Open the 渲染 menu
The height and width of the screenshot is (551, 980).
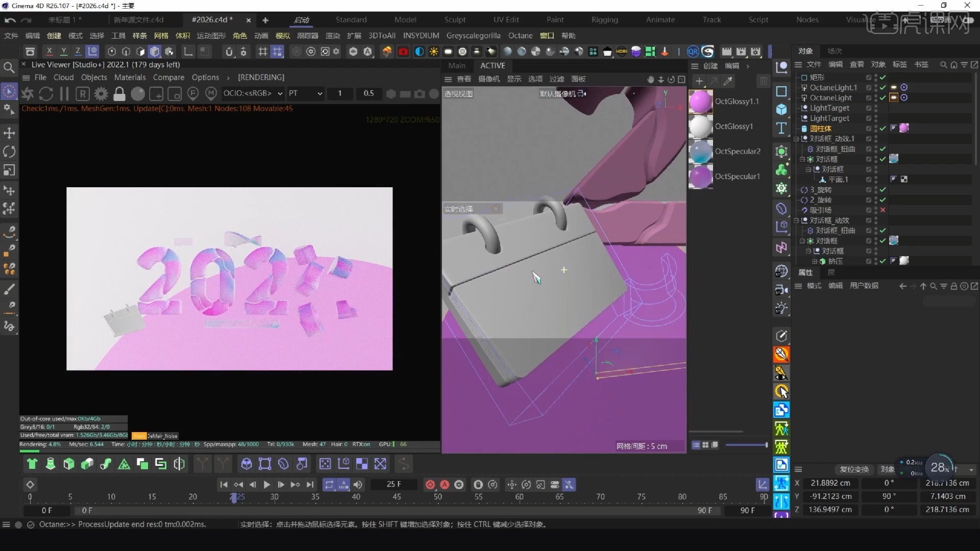333,36
